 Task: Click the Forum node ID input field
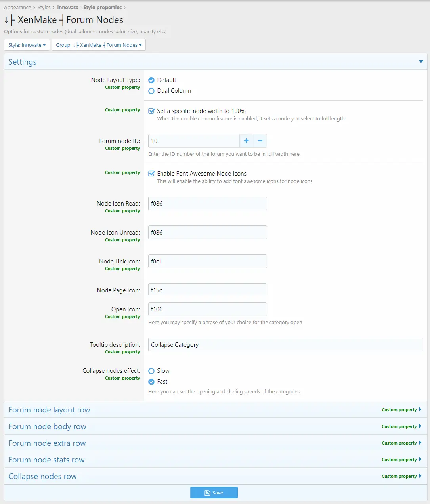point(194,141)
